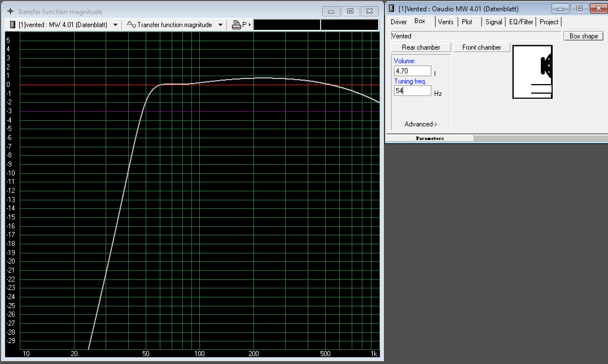
Task: Open the EQ/Filter tab
Action: point(521,22)
